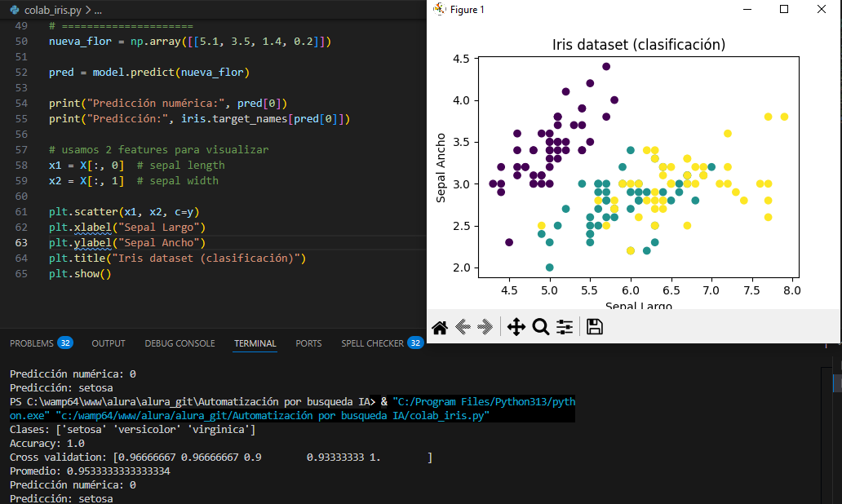Click the 'Iris dataset (clasificación)' plot title
842x504 pixels.
pos(639,45)
